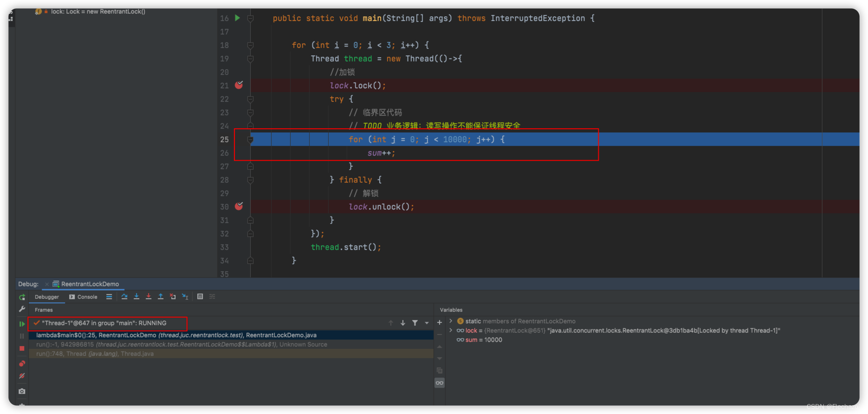Move watch up arrow in Variables
The width and height of the screenshot is (868, 414).
click(x=440, y=347)
